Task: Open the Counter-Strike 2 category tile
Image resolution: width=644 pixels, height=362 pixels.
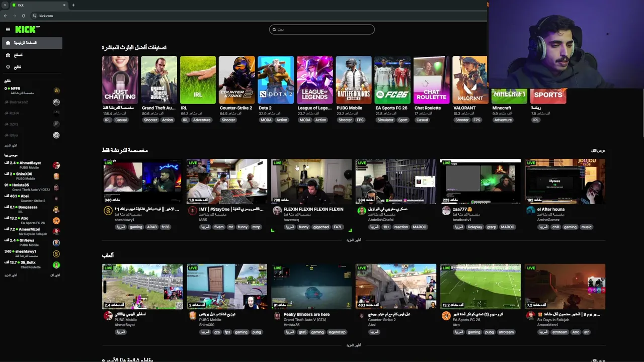Action: 237,79
